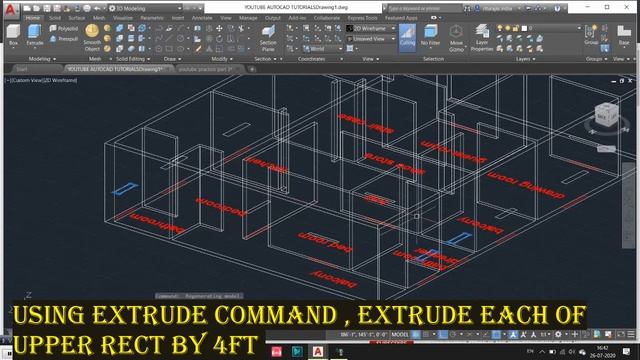This screenshot has height=360, width=640.
Task: Expand the Modify panel
Action: [222, 59]
